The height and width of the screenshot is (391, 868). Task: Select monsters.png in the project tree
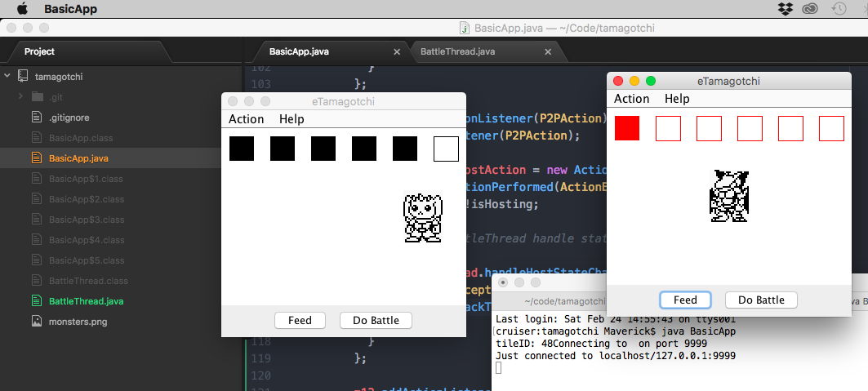point(78,322)
